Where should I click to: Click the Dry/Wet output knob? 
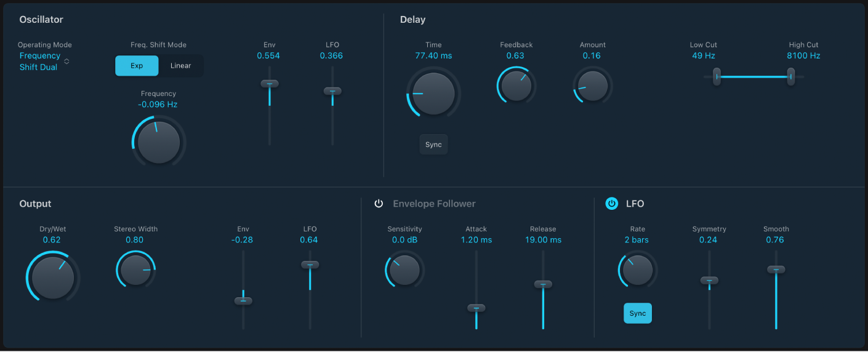(53, 278)
